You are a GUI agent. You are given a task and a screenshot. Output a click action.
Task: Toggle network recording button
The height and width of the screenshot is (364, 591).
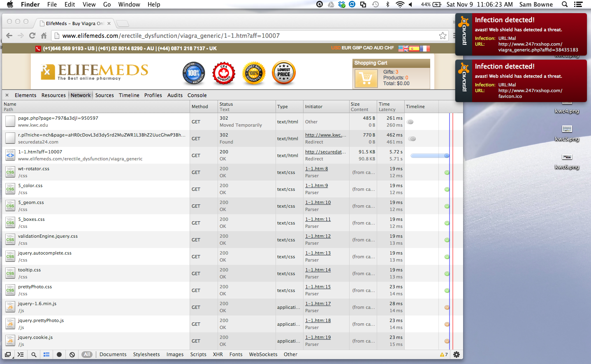59,355
